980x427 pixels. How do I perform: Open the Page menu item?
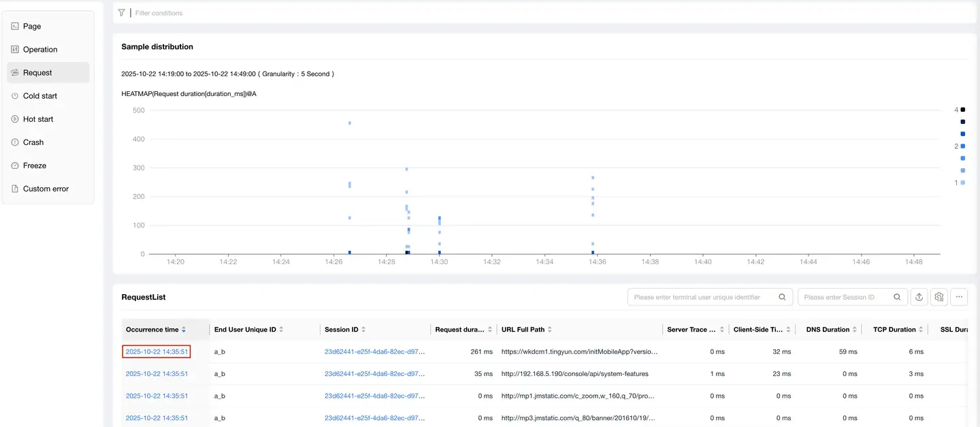point(32,27)
